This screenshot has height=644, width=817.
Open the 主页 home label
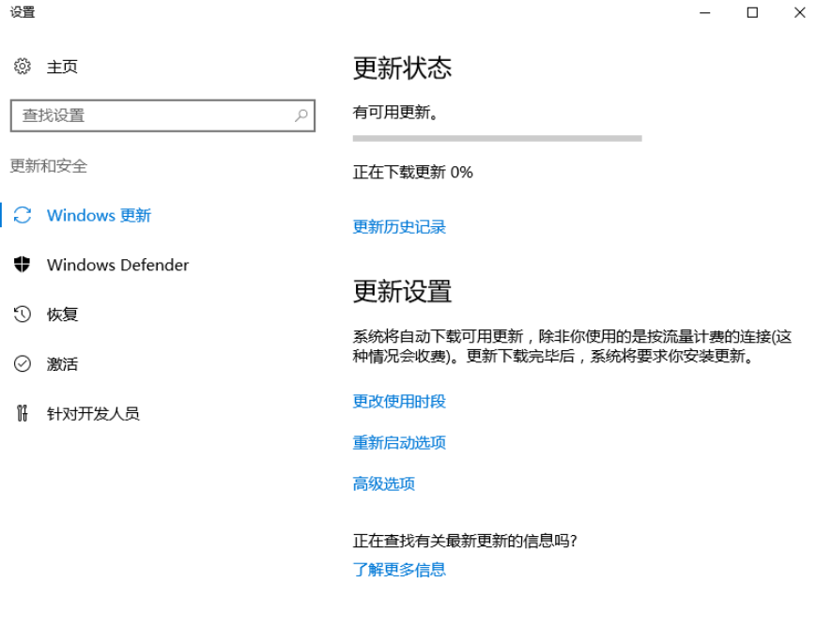pyautogui.click(x=62, y=67)
